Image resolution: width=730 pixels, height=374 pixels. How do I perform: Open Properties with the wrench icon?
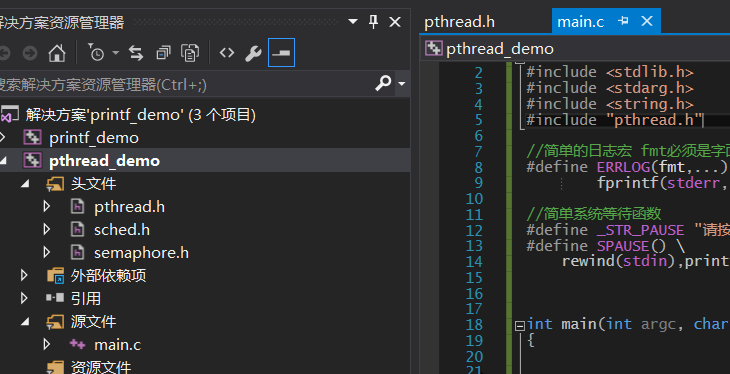(253, 53)
